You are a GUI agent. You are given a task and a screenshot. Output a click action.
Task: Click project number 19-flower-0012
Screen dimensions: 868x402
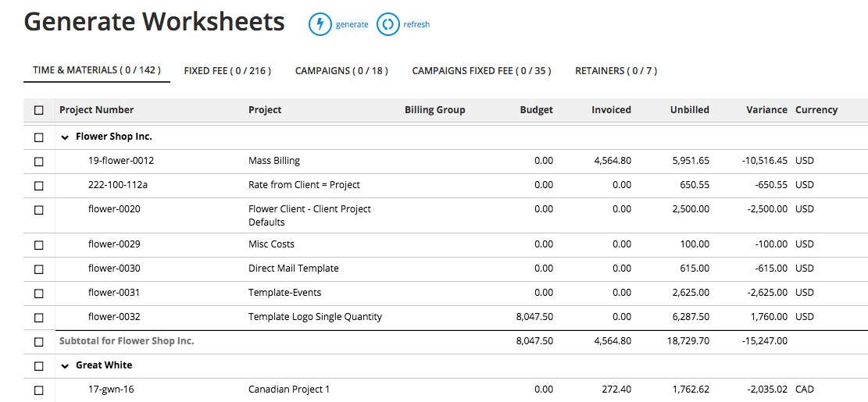tap(121, 161)
